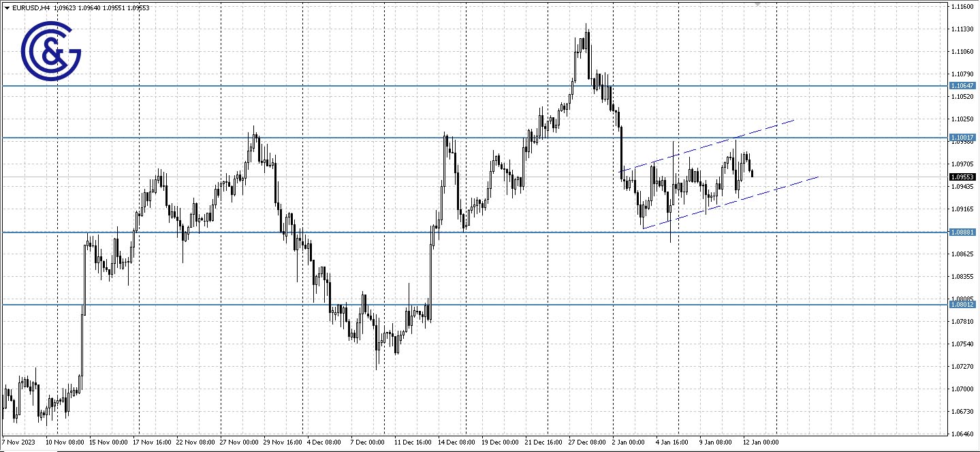
Task: Click the 1.10647 resistance level price label
Action: (962, 86)
